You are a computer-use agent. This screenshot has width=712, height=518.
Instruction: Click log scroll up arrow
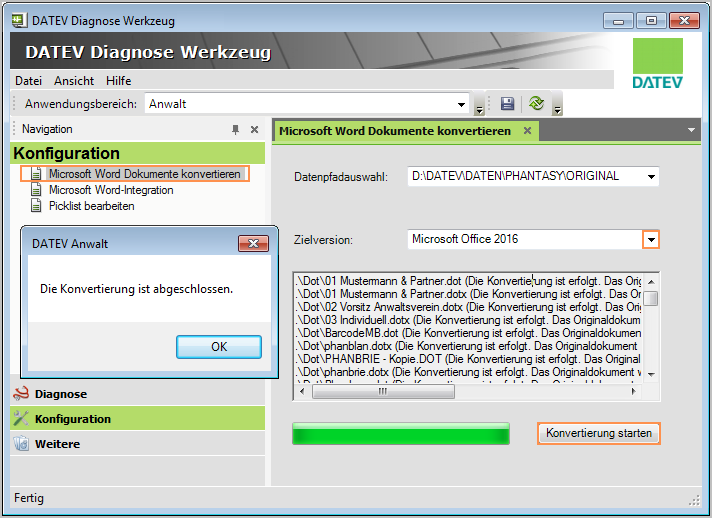tap(651, 281)
